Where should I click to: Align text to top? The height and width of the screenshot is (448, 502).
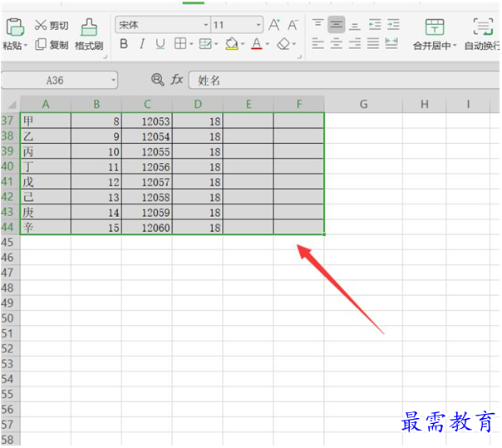coord(318,24)
